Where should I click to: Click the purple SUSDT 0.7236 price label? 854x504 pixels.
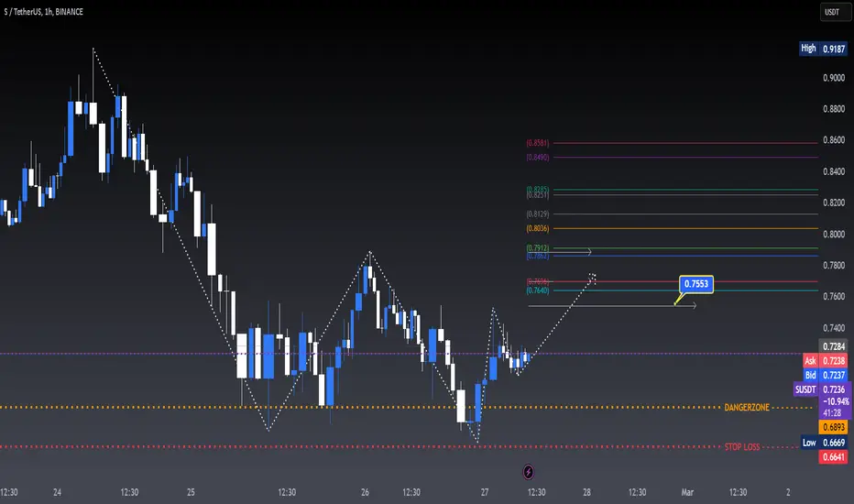tap(820, 389)
